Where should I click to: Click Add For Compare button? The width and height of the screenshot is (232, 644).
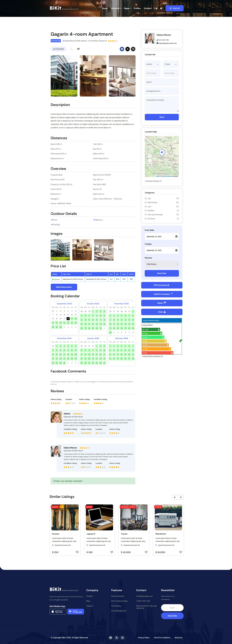click(x=162, y=294)
